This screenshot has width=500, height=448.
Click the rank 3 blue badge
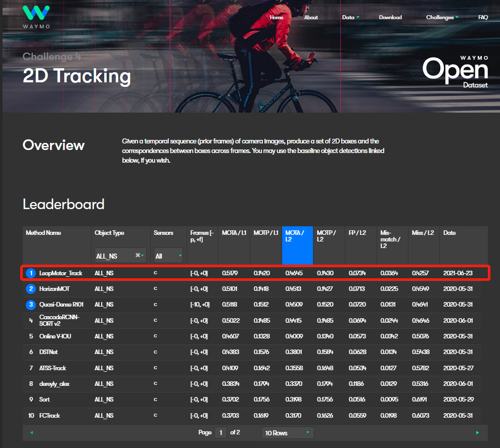click(x=31, y=304)
